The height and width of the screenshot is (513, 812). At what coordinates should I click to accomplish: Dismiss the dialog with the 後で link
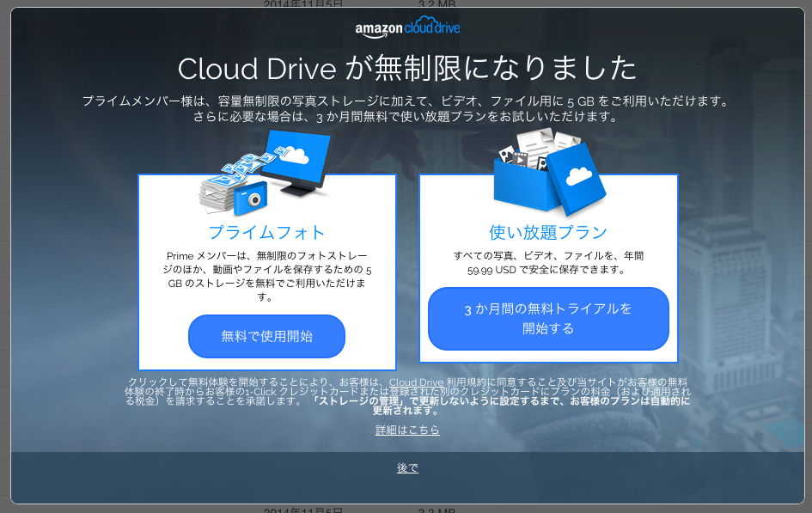point(407,468)
